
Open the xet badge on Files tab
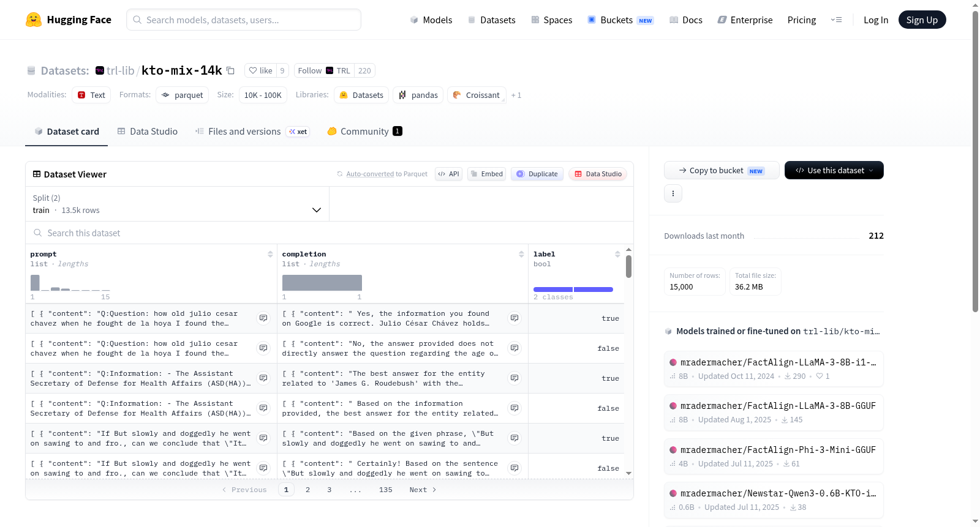click(x=298, y=132)
